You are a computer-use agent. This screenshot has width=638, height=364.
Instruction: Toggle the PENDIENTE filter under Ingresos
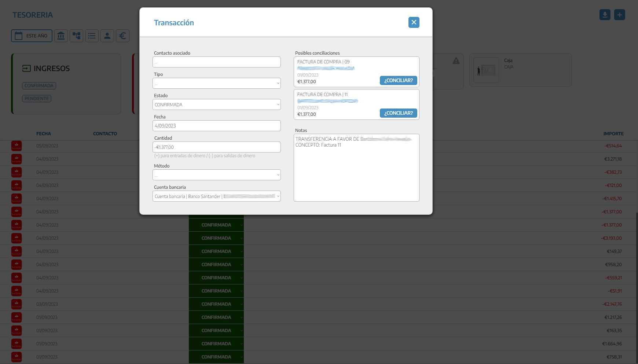(x=37, y=99)
